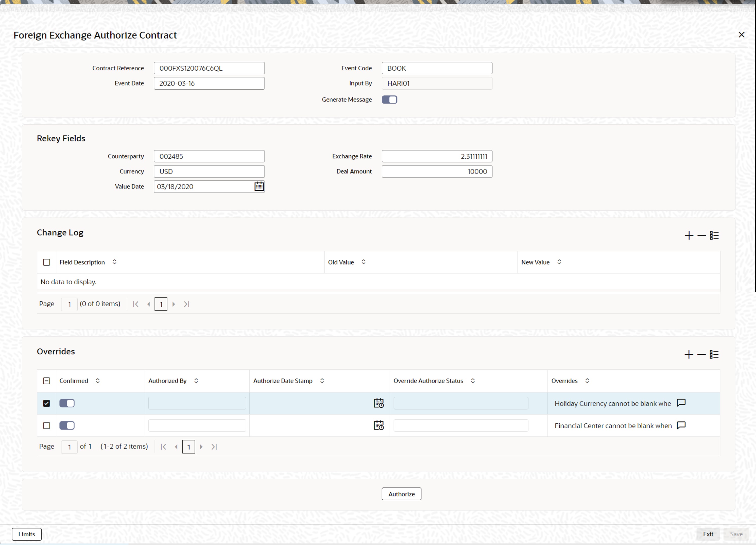Click the Exchange Rate rekey field
This screenshot has height=545, width=756.
(437, 156)
